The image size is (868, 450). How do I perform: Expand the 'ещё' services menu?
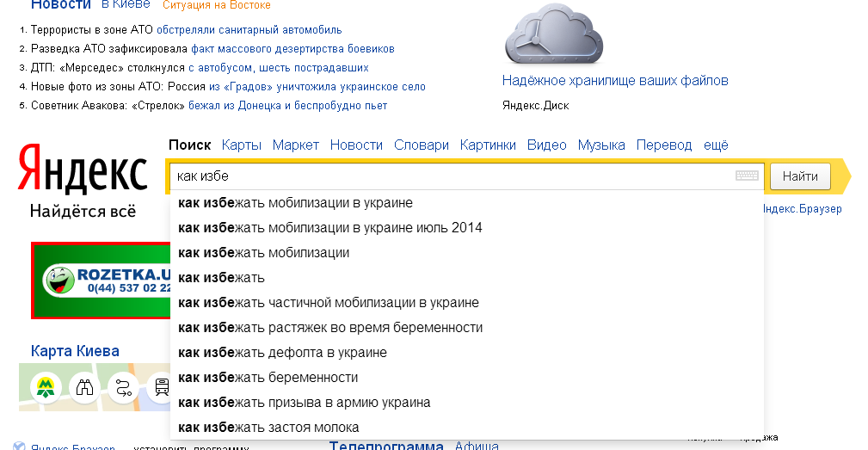[716, 145]
